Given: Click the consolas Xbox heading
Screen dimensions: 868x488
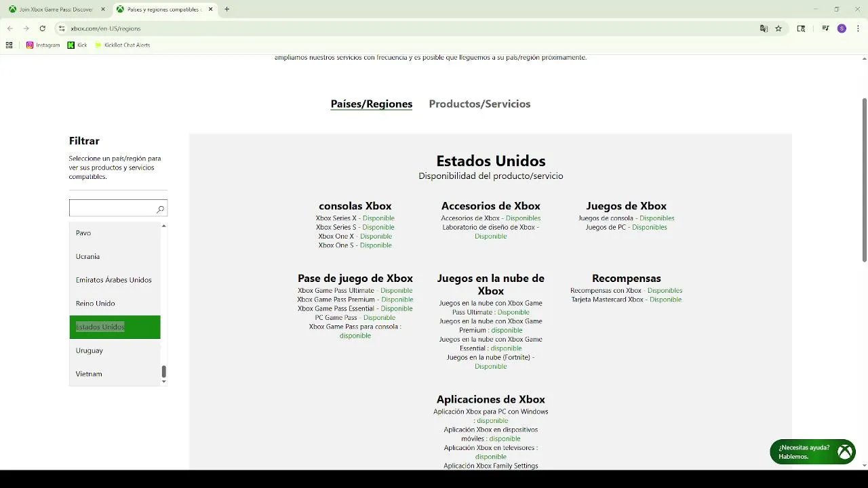Looking at the screenshot, I should tap(355, 206).
